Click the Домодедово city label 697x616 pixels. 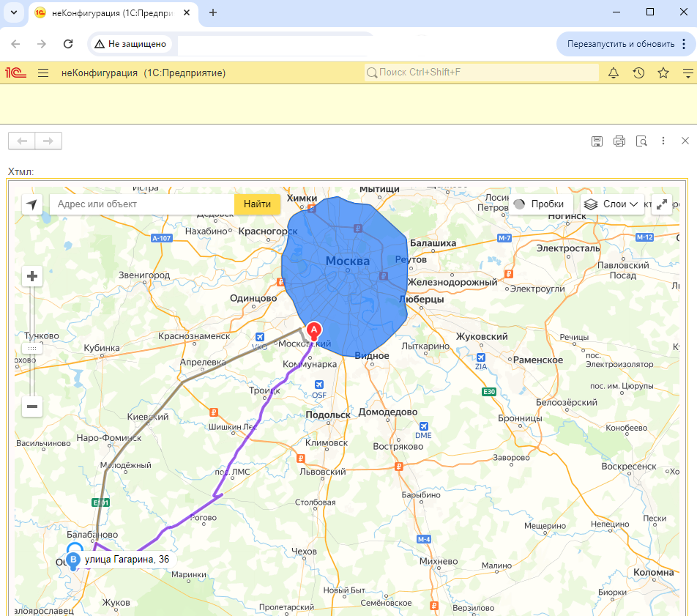(x=388, y=412)
